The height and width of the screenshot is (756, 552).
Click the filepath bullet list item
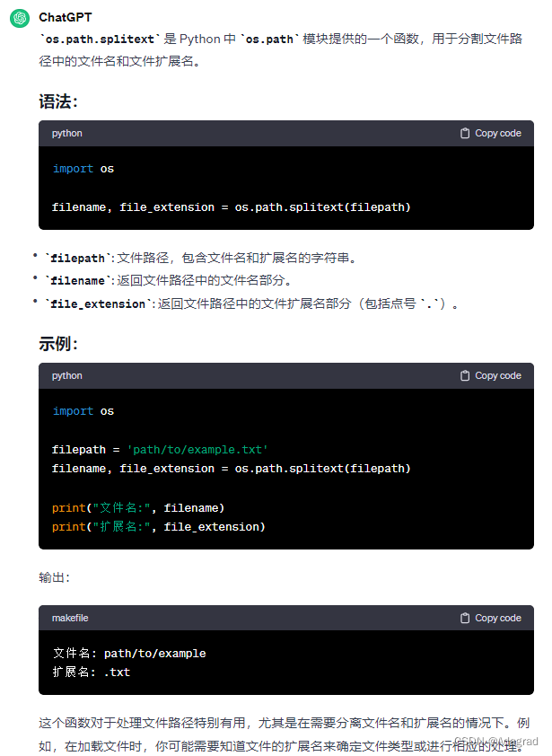pos(180,258)
